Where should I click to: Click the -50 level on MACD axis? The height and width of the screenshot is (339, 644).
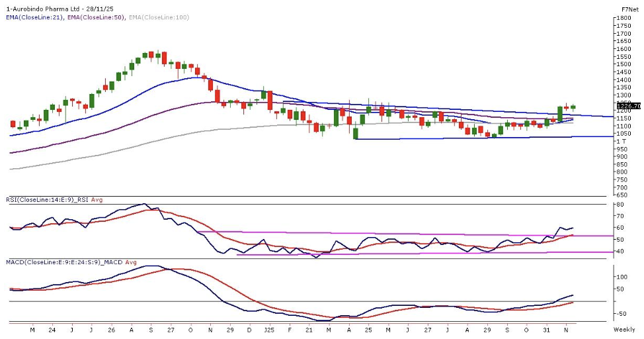click(622, 314)
